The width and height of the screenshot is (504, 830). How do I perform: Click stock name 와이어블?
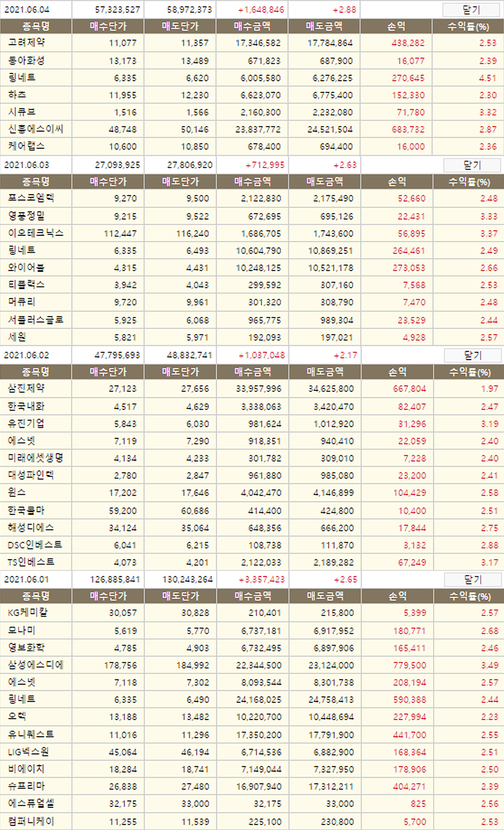click(26, 268)
